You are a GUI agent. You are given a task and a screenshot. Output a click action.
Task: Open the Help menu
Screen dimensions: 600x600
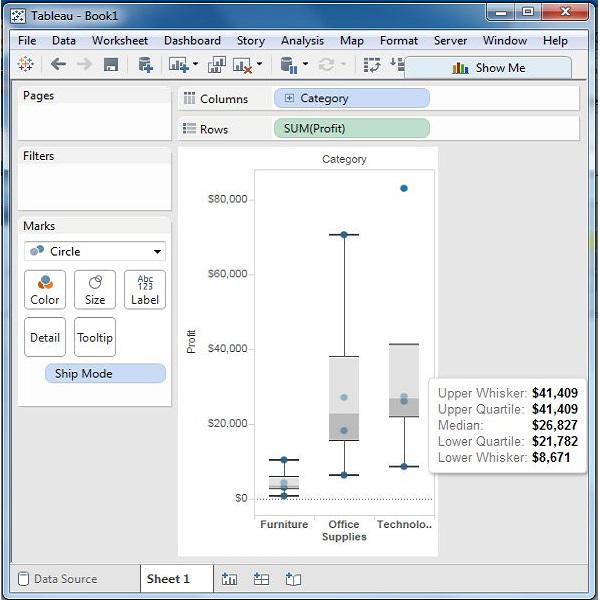(555, 41)
